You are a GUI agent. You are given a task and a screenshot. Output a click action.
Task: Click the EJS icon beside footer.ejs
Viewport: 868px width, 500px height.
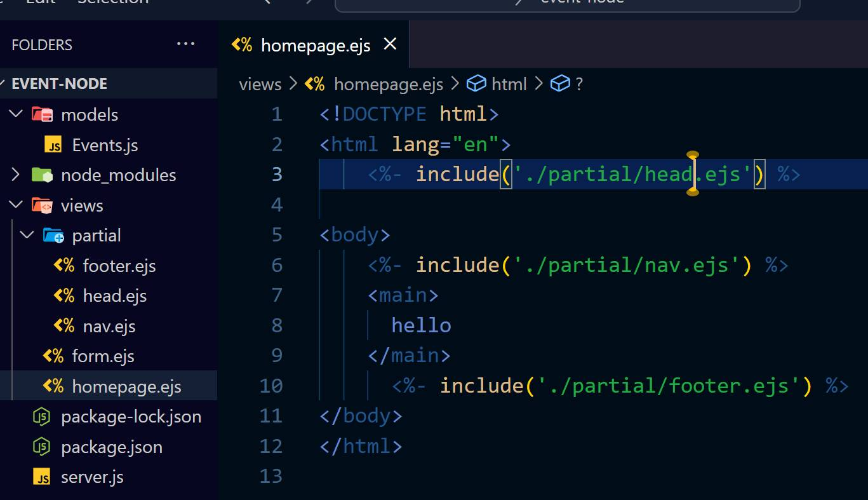click(x=64, y=266)
